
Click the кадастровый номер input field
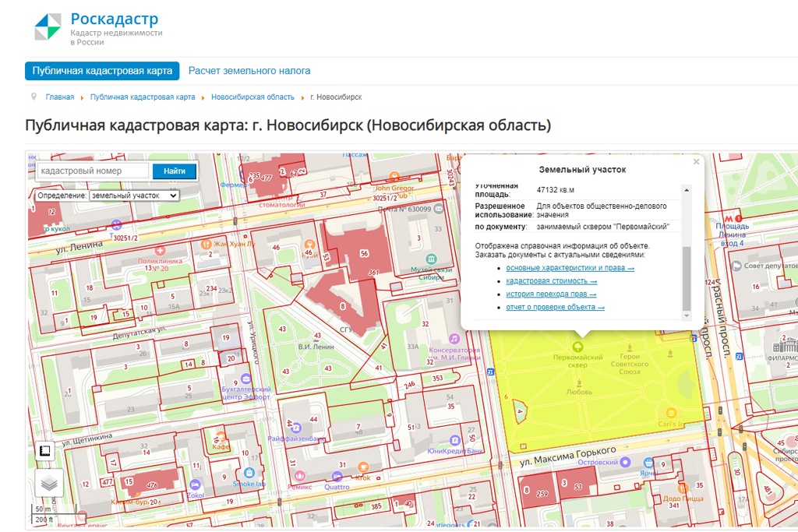pos(94,171)
